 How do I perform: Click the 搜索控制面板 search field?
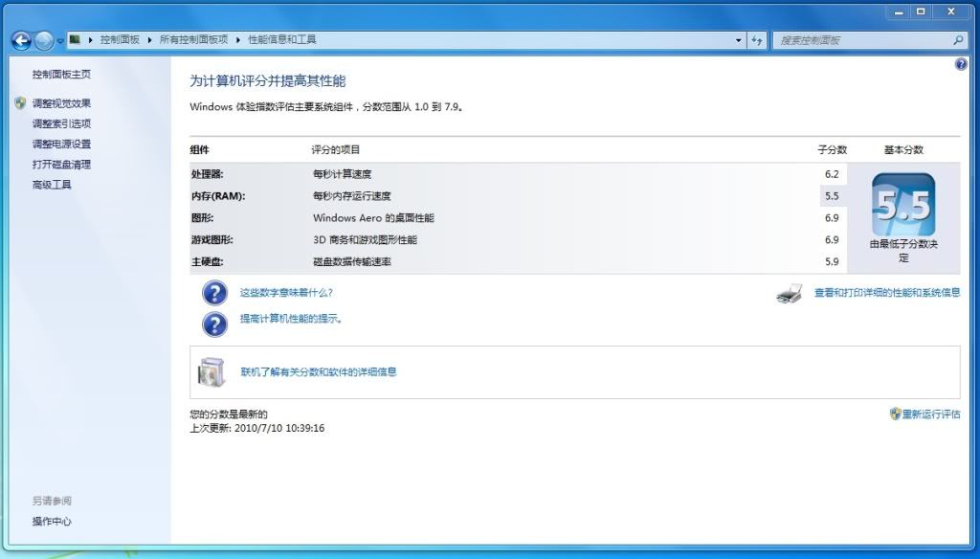coord(861,40)
